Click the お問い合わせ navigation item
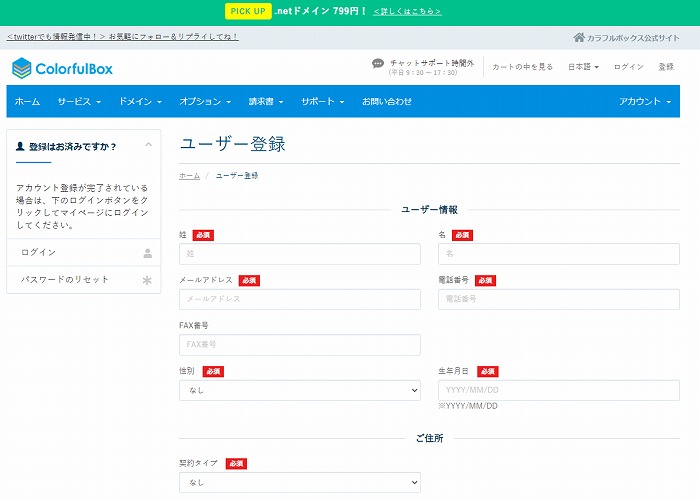 click(x=386, y=102)
